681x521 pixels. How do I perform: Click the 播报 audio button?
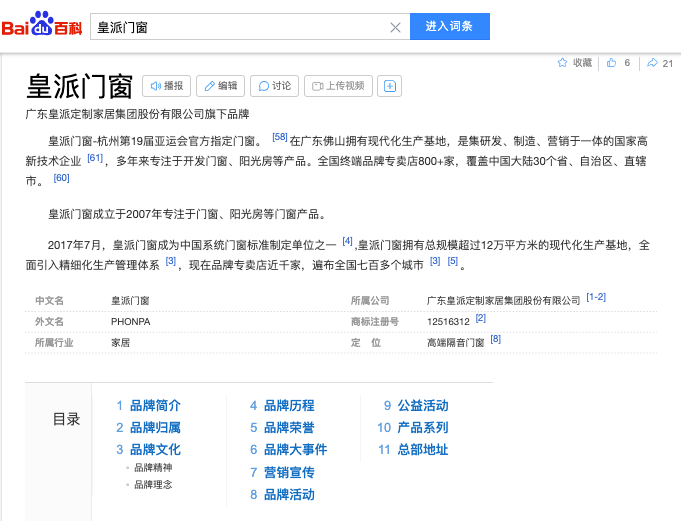tap(166, 86)
